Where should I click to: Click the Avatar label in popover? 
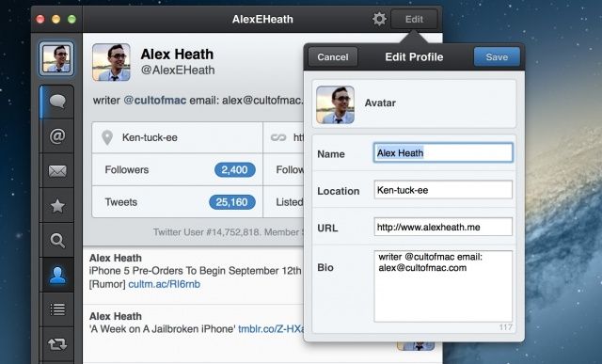(x=380, y=103)
